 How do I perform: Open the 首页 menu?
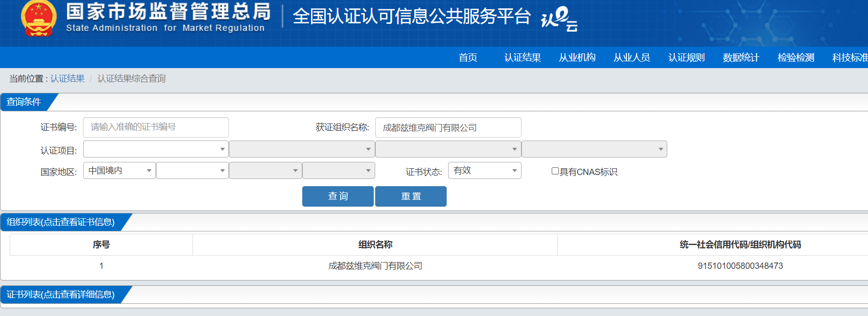(468, 57)
